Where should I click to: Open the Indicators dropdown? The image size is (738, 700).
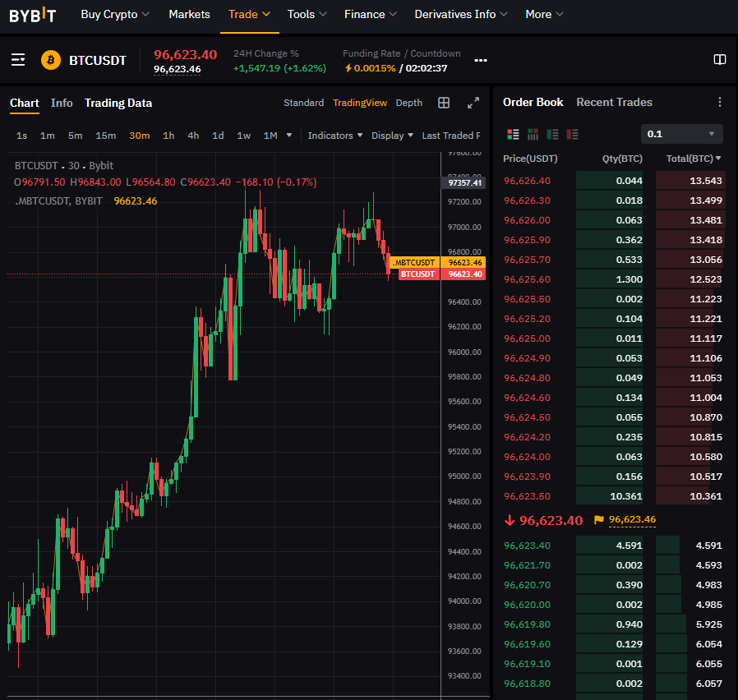[x=335, y=136]
